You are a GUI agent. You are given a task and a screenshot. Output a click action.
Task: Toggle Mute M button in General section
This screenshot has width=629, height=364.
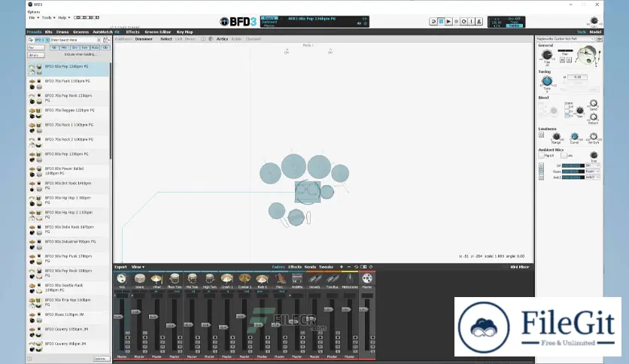pos(562,59)
